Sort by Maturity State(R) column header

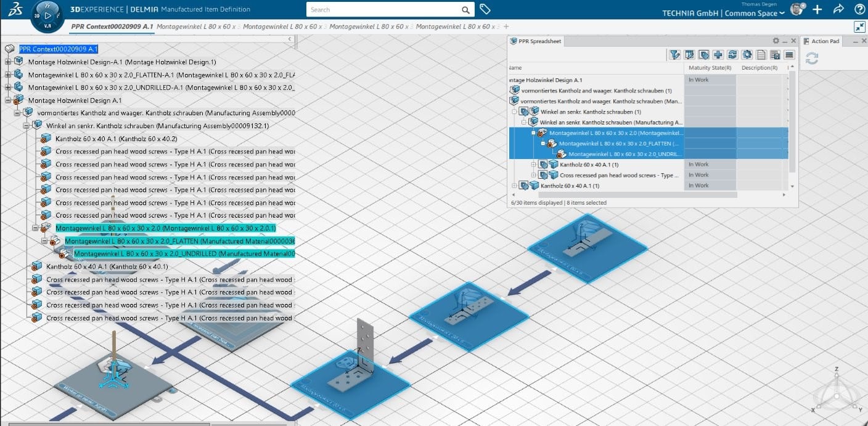710,68
